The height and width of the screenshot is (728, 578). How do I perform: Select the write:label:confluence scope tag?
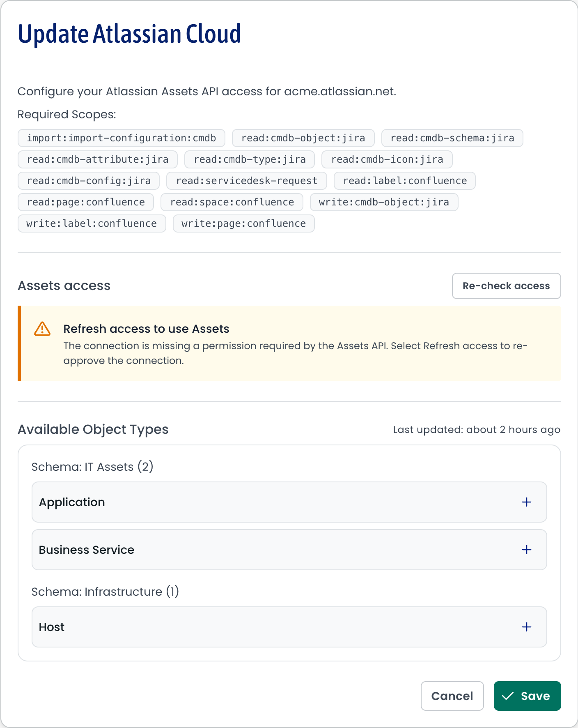92,223
